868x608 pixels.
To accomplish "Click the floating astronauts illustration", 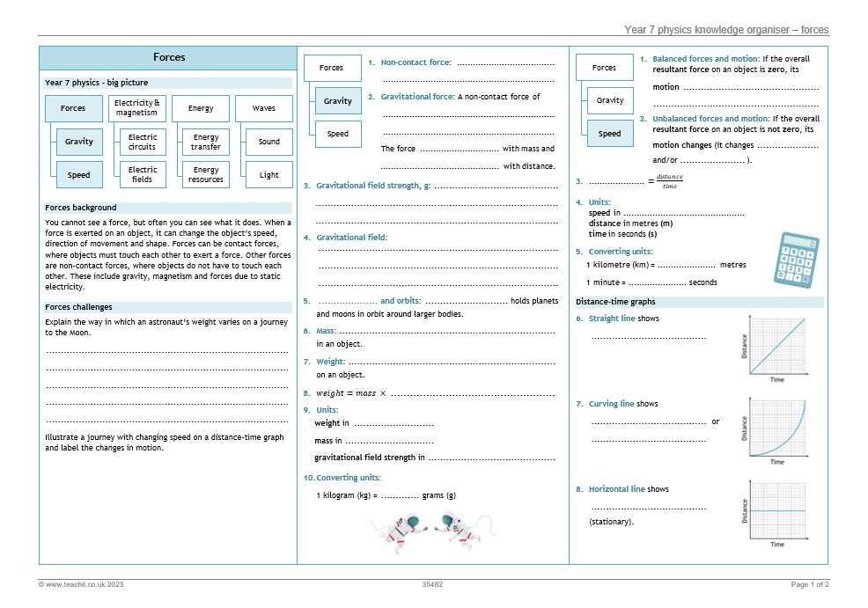I will [433, 531].
